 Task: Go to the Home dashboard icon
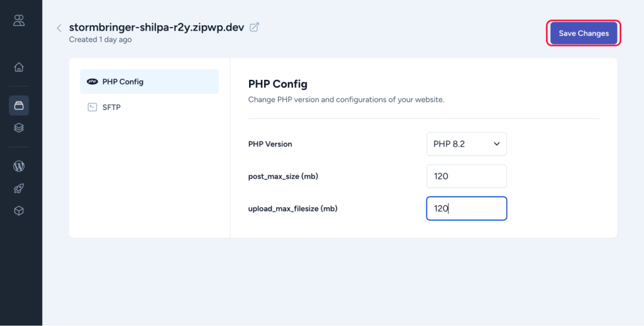tap(19, 67)
